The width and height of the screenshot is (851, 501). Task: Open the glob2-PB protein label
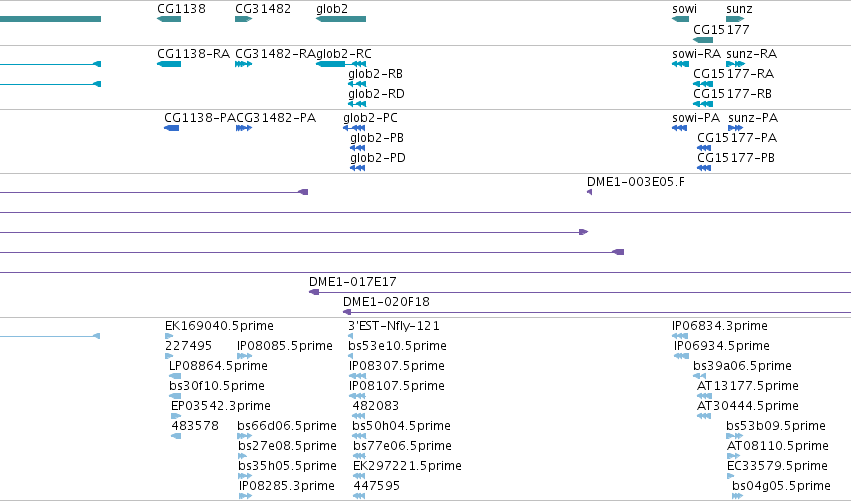377,138
